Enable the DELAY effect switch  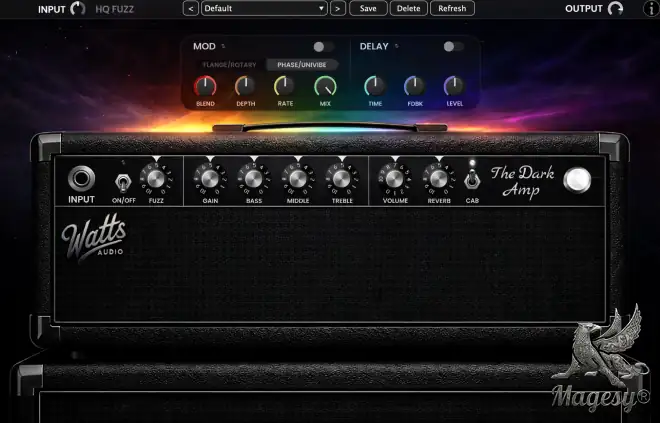[453, 47]
